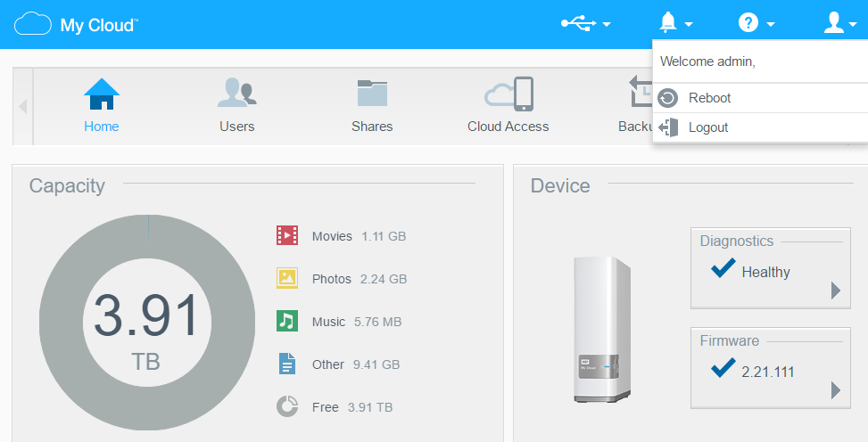868x442 pixels.
Task: Click the Movies film icon
Action: pyautogui.click(x=287, y=235)
